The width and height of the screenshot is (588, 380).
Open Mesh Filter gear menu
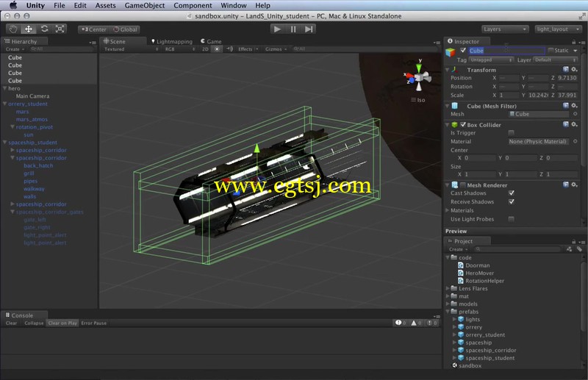tap(574, 106)
